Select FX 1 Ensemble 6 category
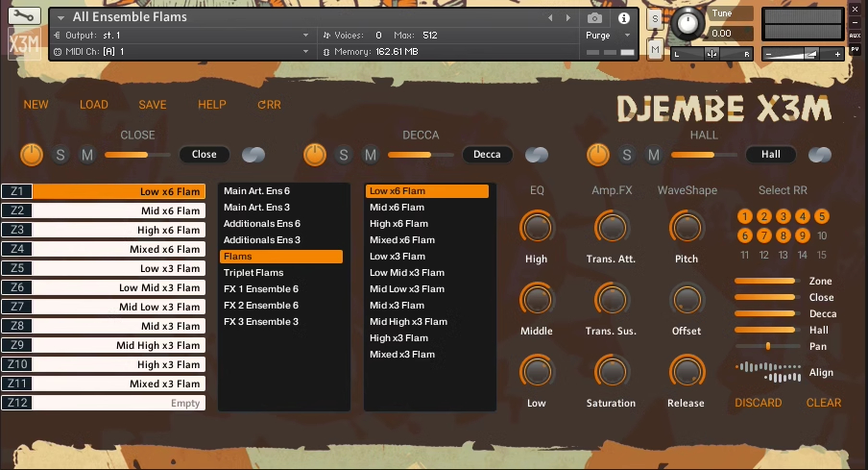868x470 pixels. click(x=281, y=288)
